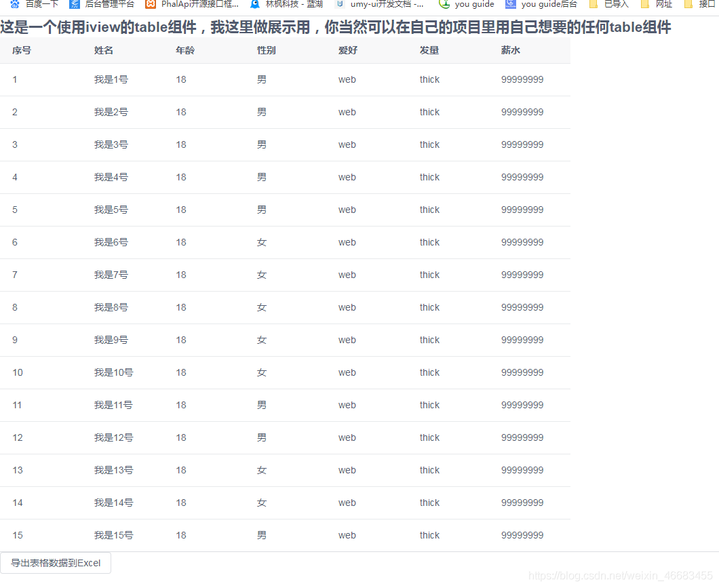Open the 后台管理平台 bookmark icon
Screen dimensions: 719x588
[x=75, y=5]
